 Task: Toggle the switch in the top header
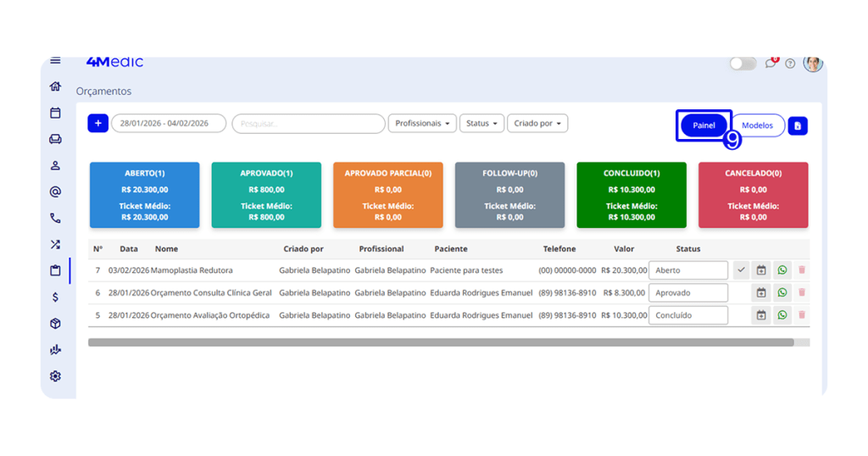[743, 64]
